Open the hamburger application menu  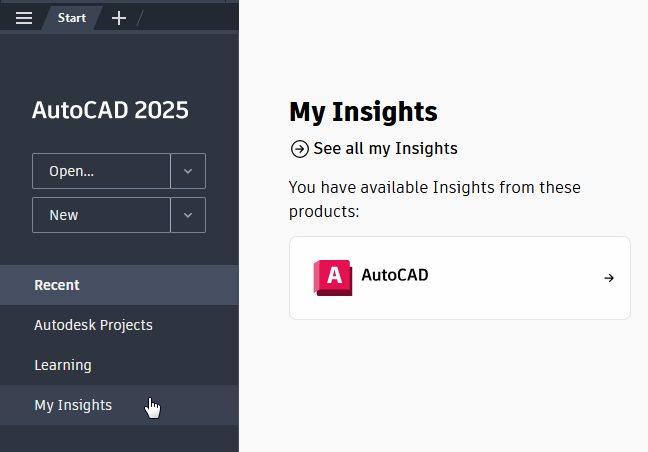pyautogui.click(x=24, y=18)
